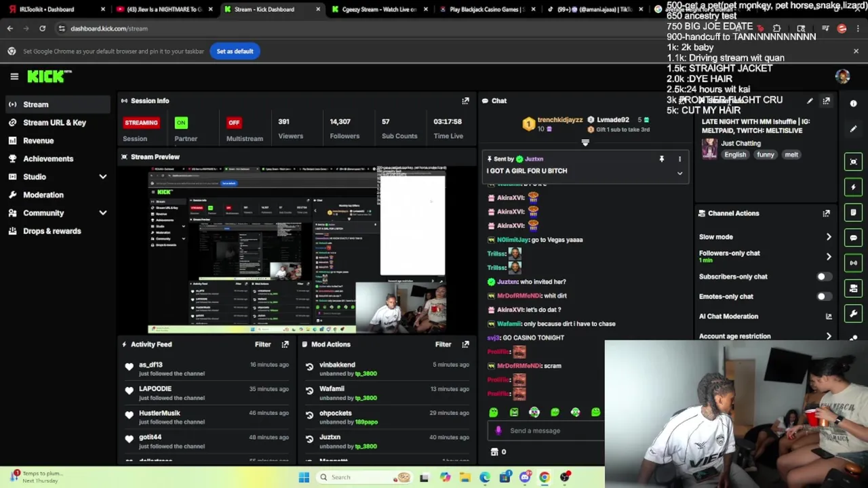Edit stream info with pencil icon
This screenshot has height=488, width=868.
[810, 101]
